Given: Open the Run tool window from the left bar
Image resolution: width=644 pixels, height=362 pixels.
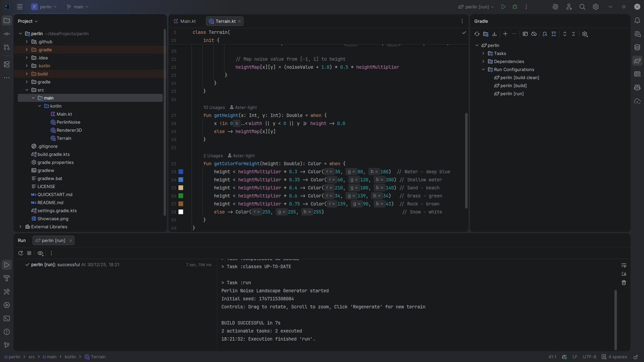Looking at the screenshot, I should pos(6,265).
